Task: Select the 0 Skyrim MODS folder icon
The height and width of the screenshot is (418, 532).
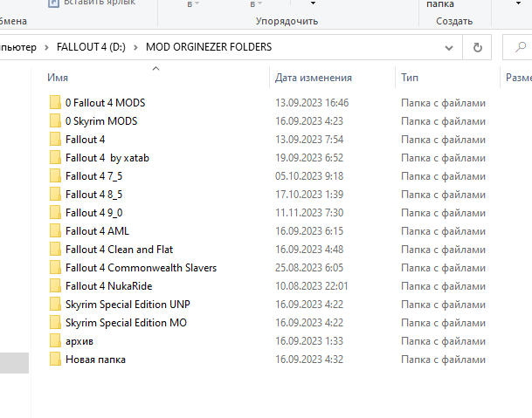Action: 55,121
